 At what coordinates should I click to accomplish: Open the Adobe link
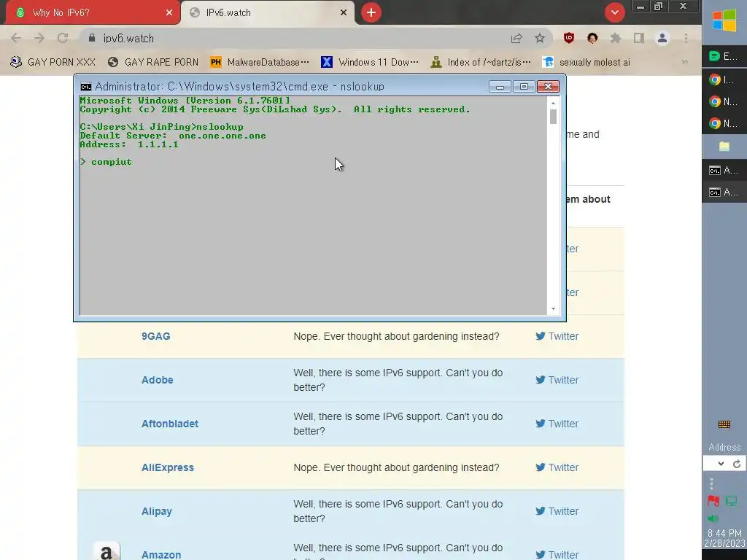click(x=158, y=380)
